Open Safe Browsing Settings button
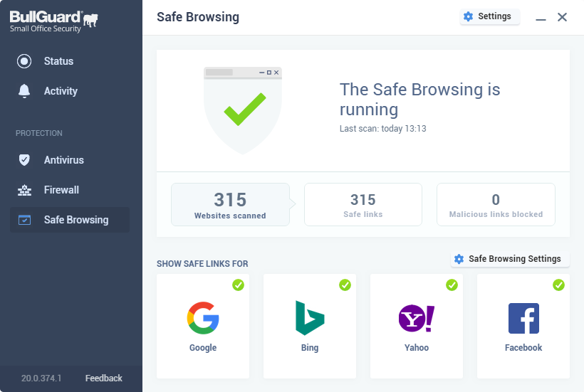This screenshot has height=392, width=584. click(x=509, y=259)
